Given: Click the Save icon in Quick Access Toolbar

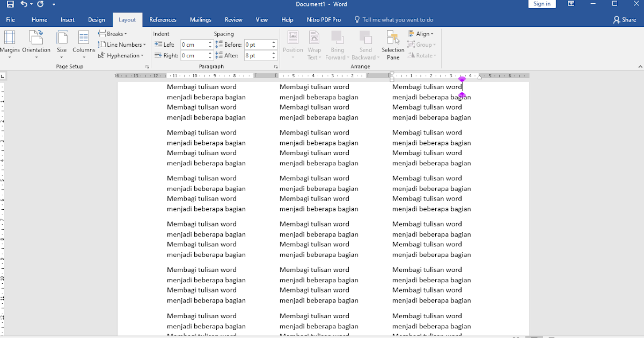Looking at the screenshot, I should 10,4.
